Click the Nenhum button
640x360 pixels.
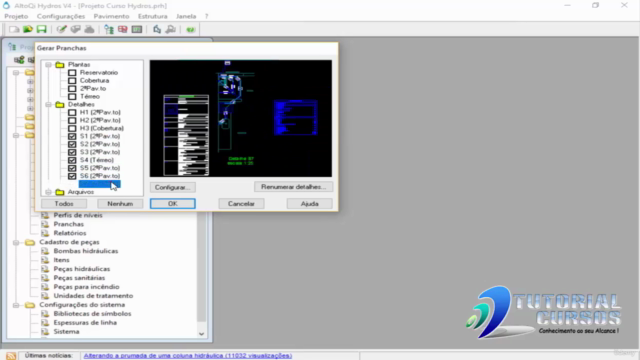[x=120, y=204]
